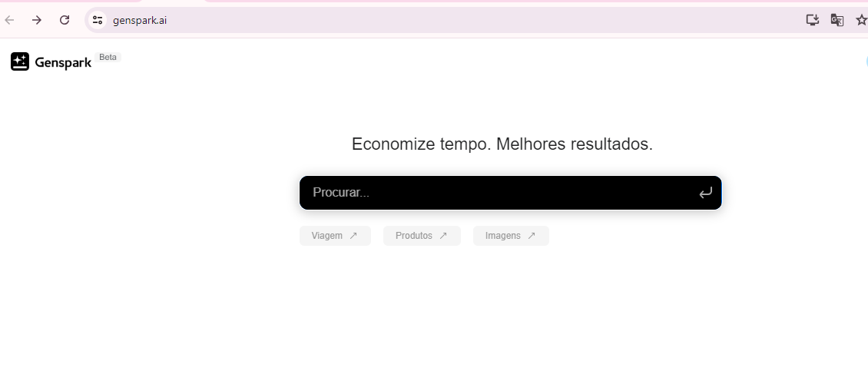Image resolution: width=868 pixels, height=374 pixels.
Task: Open the Viagem shortcut
Action: pyautogui.click(x=335, y=236)
